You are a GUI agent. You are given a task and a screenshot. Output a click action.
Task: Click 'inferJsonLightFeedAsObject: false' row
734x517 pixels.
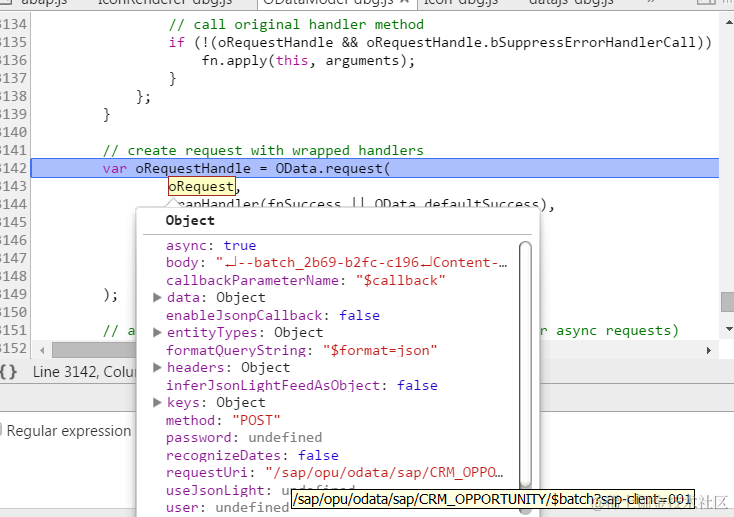[x=302, y=385]
